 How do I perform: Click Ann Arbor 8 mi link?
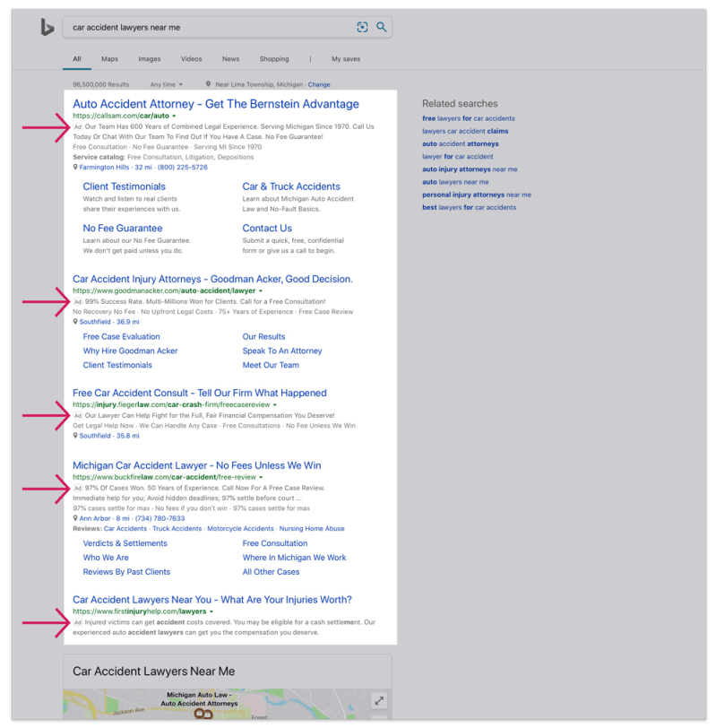tap(105, 518)
